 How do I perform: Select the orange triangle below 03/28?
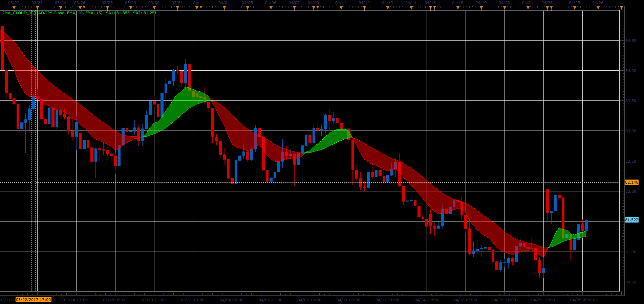point(107,7)
